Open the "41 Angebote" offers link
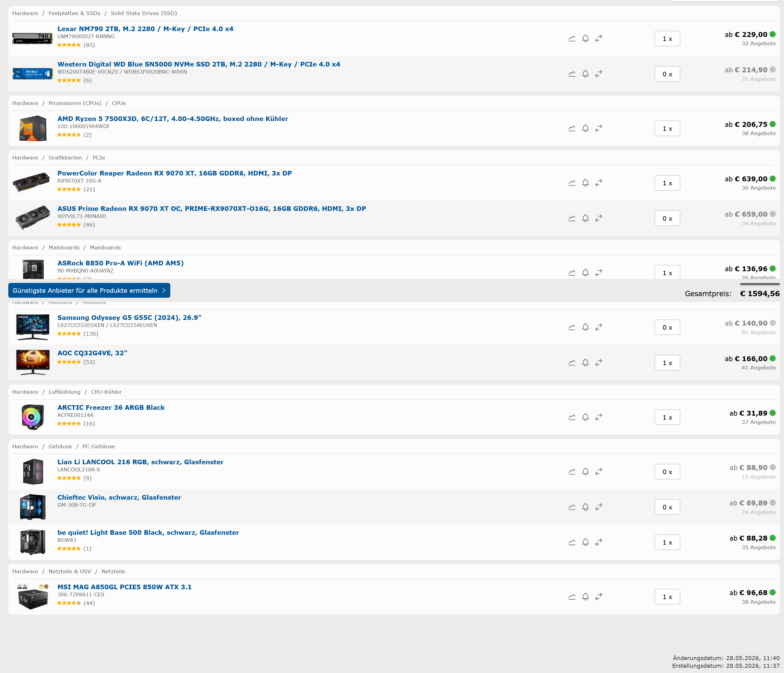Screen dimensions: 784x673 (x=758, y=368)
